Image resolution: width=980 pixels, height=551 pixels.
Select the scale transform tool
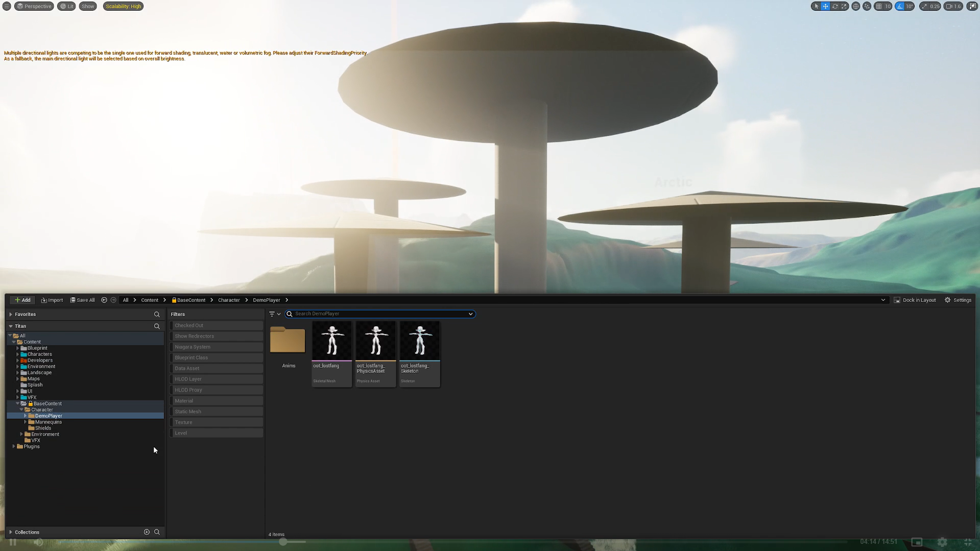click(844, 7)
